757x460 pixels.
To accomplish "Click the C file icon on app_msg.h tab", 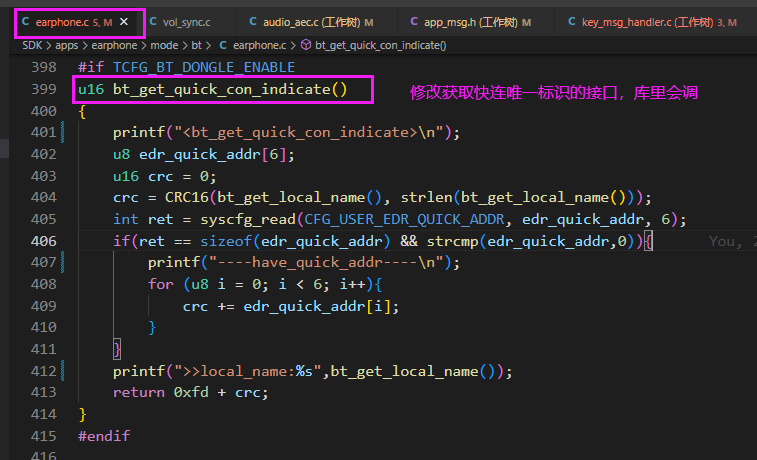I will 414,22.
